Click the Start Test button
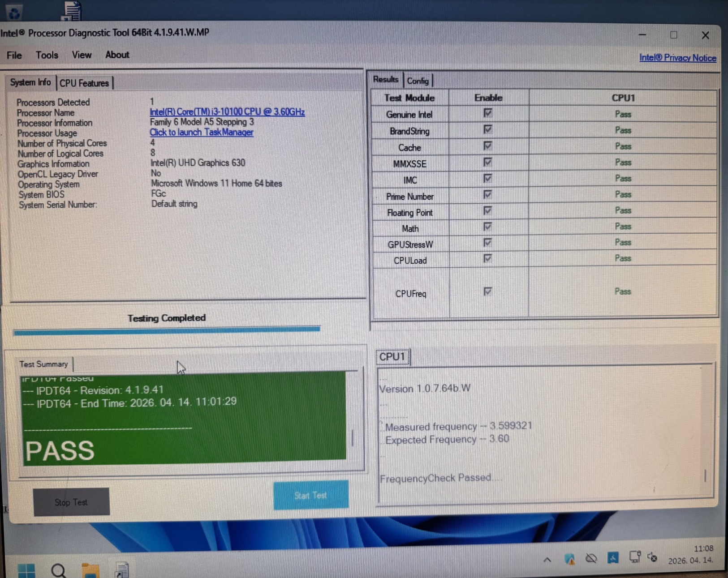728x578 pixels. pos(311,495)
